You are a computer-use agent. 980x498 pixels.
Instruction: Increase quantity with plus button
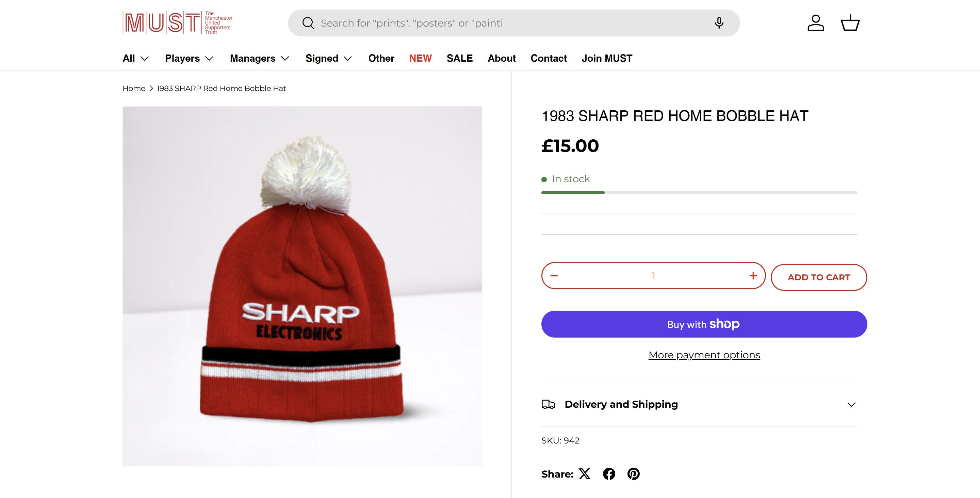753,276
